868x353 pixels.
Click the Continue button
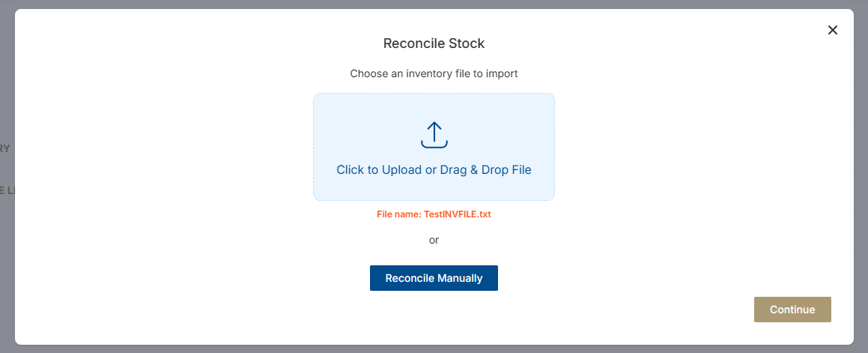(x=792, y=310)
